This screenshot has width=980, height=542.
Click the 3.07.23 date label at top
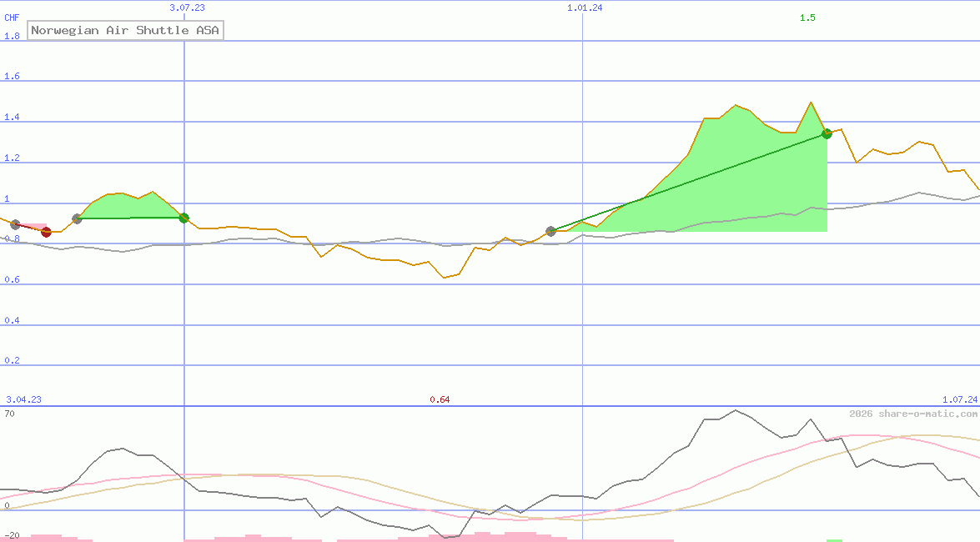click(187, 8)
